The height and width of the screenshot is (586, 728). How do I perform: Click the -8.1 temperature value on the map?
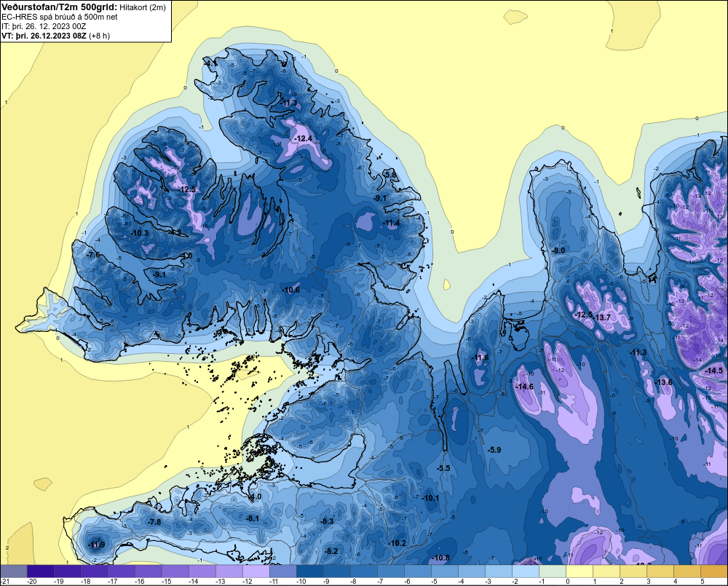[x=252, y=518]
